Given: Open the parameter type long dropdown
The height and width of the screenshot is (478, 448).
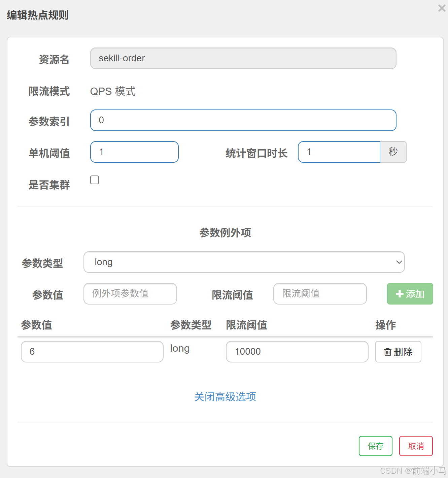Looking at the screenshot, I should click(244, 262).
